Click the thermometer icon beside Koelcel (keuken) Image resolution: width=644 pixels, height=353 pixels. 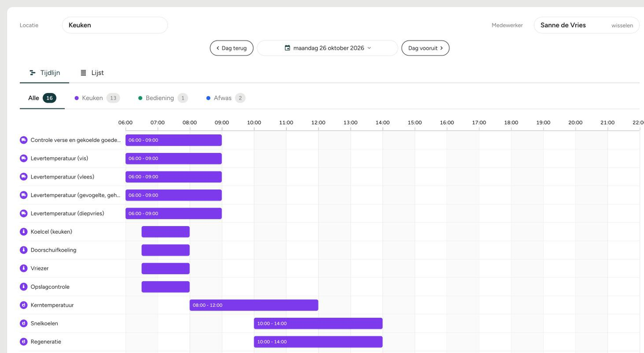(x=24, y=232)
